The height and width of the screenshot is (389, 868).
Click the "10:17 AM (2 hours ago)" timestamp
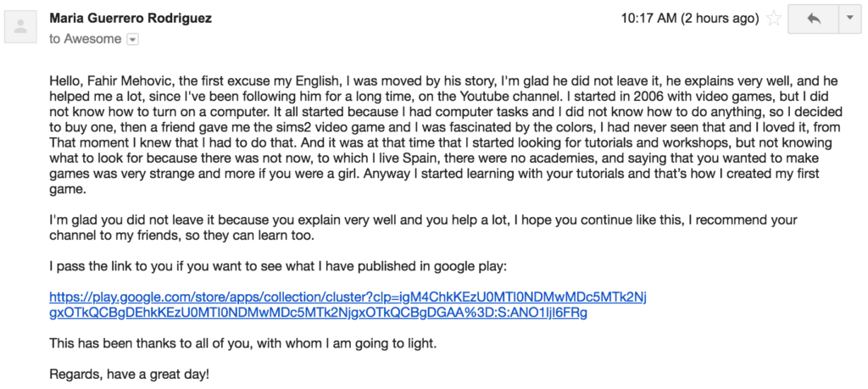(689, 19)
